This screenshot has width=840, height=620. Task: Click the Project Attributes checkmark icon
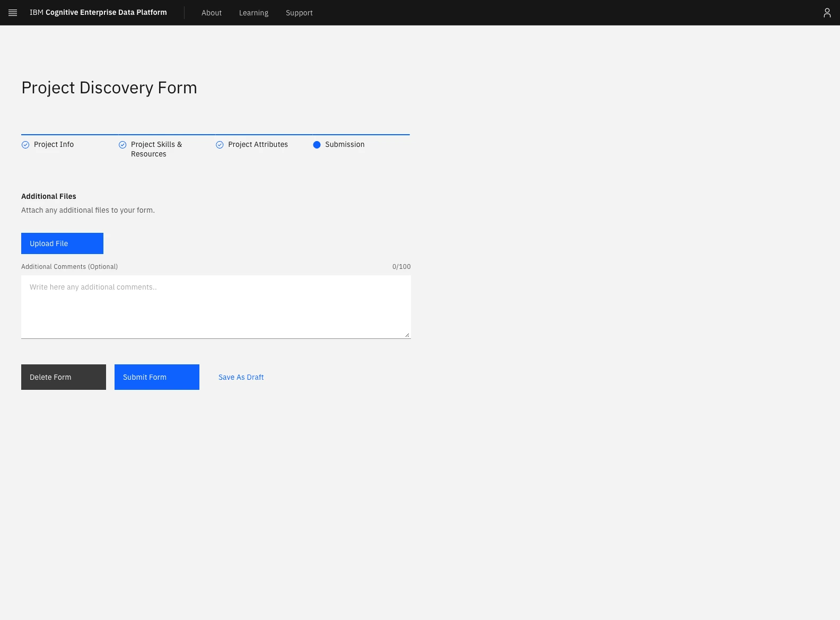220,145
